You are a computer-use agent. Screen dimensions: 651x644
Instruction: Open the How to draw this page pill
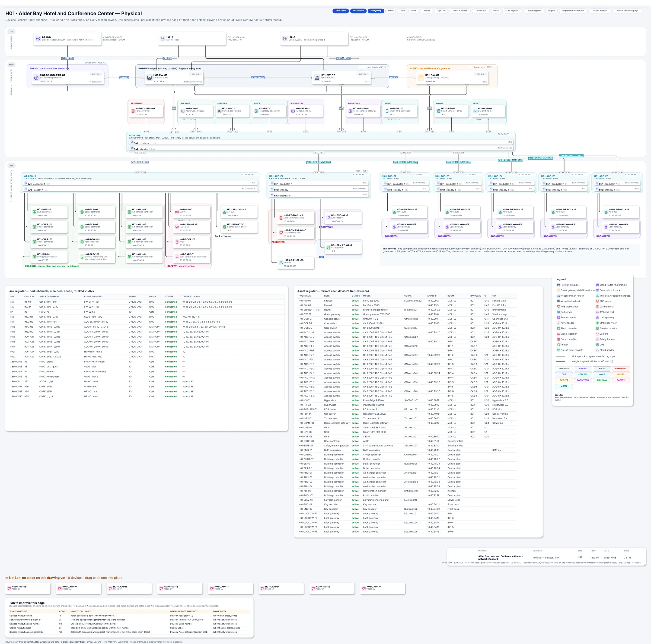click(627, 11)
